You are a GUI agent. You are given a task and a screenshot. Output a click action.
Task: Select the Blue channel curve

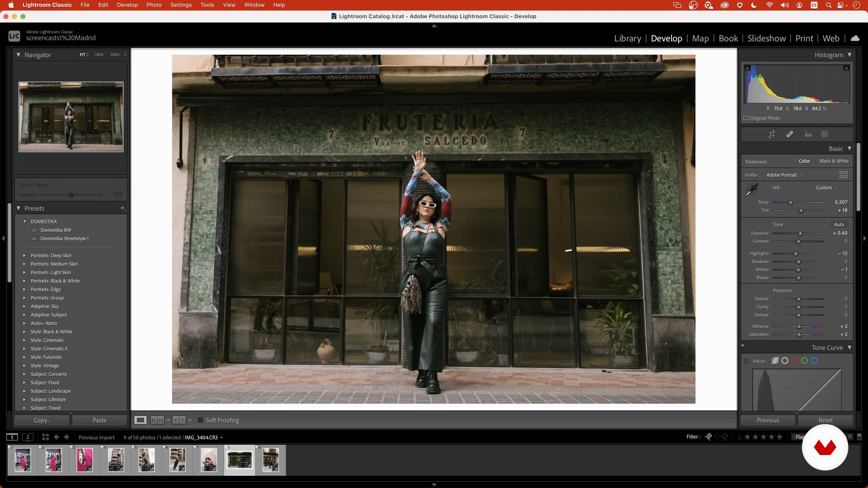click(814, 361)
